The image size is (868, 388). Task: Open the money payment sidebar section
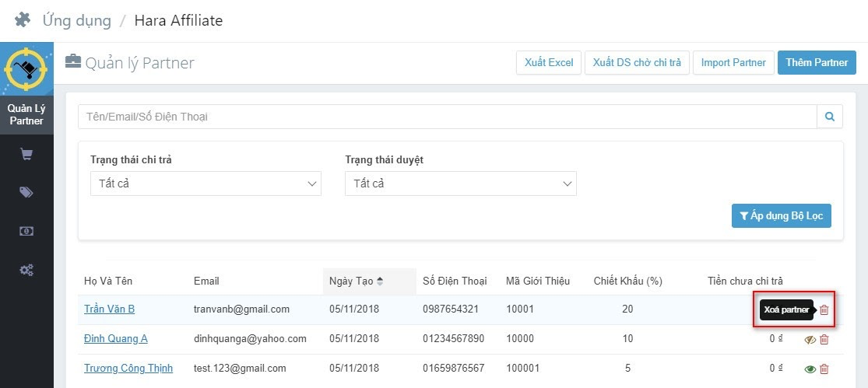(x=26, y=231)
